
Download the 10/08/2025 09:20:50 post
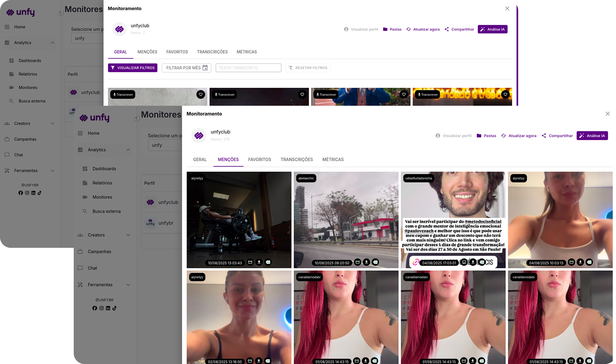(x=366, y=262)
